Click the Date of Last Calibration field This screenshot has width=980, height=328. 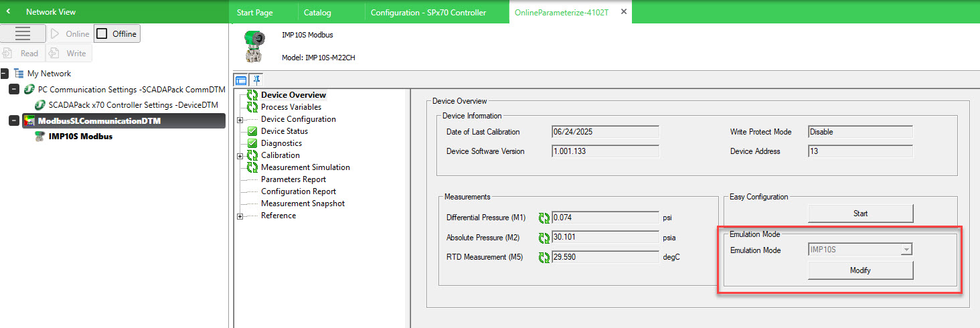[605, 132]
